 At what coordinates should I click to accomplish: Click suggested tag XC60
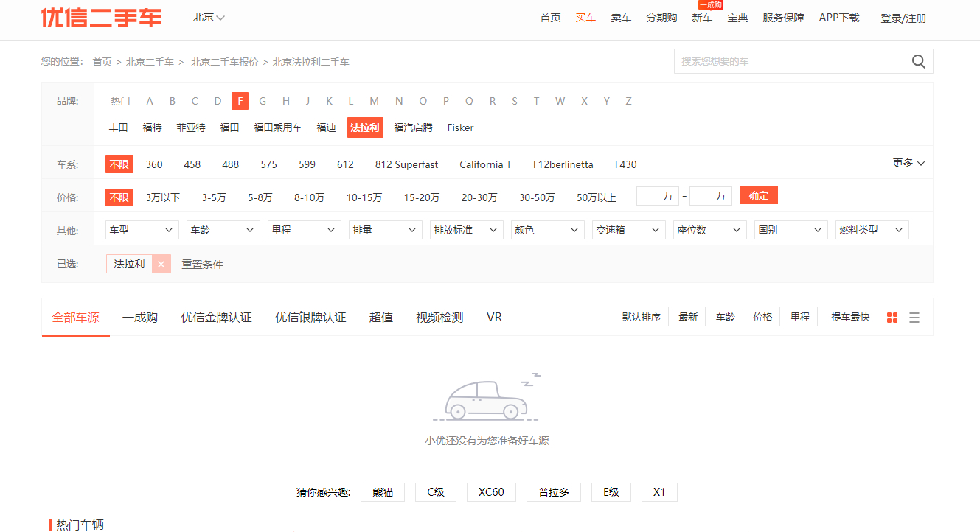(491, 492)
